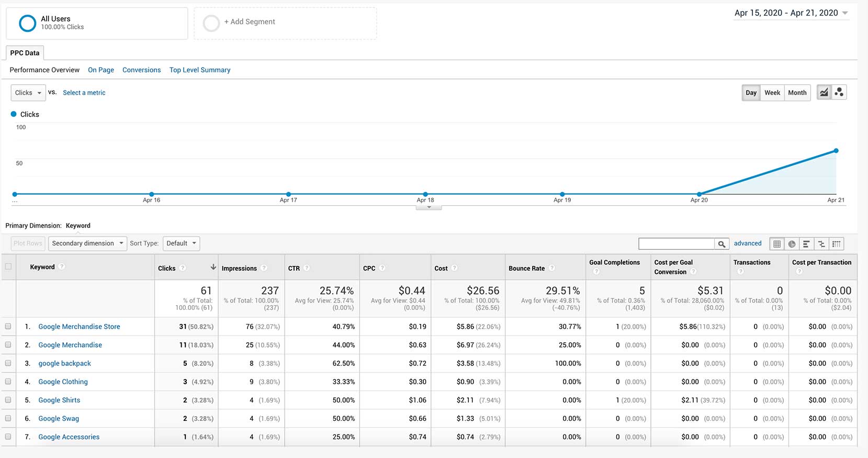The image size is (868, 458).
Task: Click help icon under Goal Completions header
Action: click(x=596, y=272)
